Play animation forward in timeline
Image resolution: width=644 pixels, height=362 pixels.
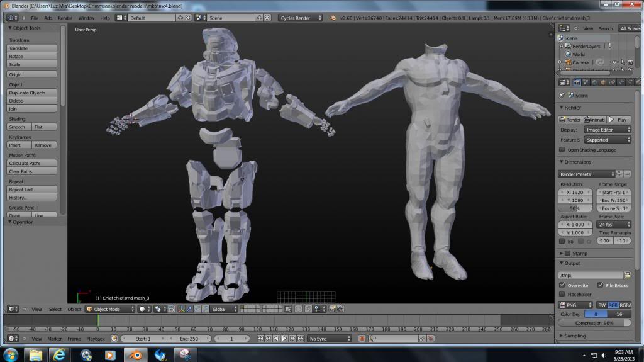point(284,339)
